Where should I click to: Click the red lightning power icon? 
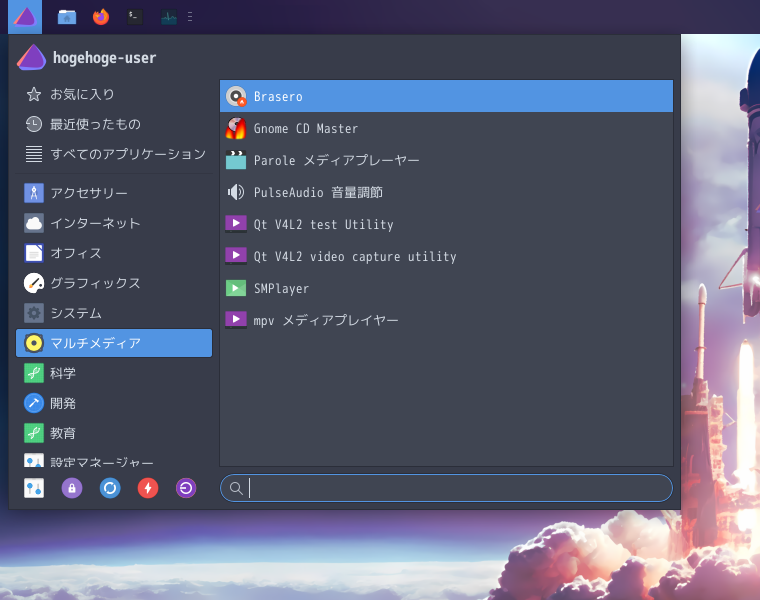click(148, 488)
